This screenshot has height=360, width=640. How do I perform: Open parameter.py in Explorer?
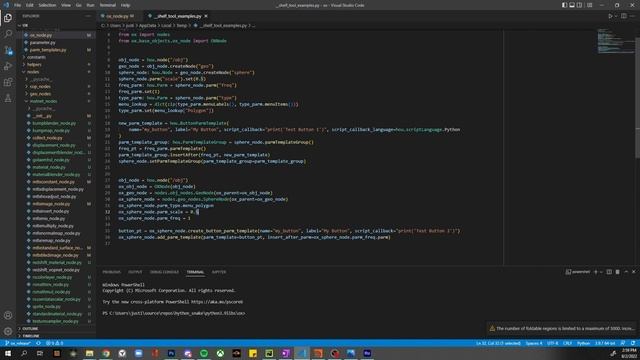[x=42, y=42]
